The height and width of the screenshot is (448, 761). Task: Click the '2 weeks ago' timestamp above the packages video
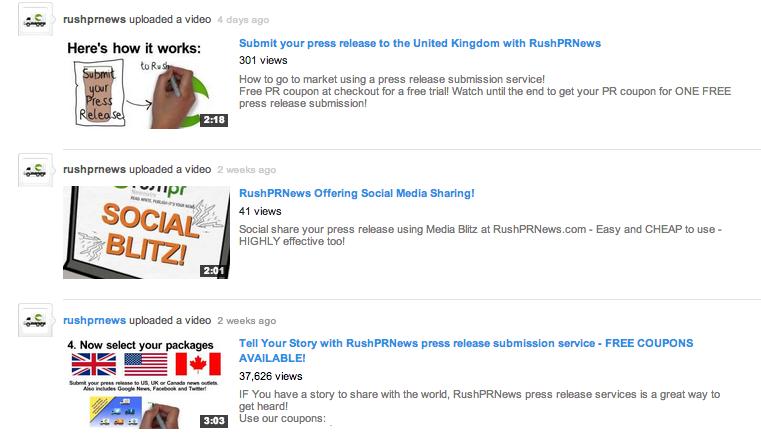click(247, 321)
